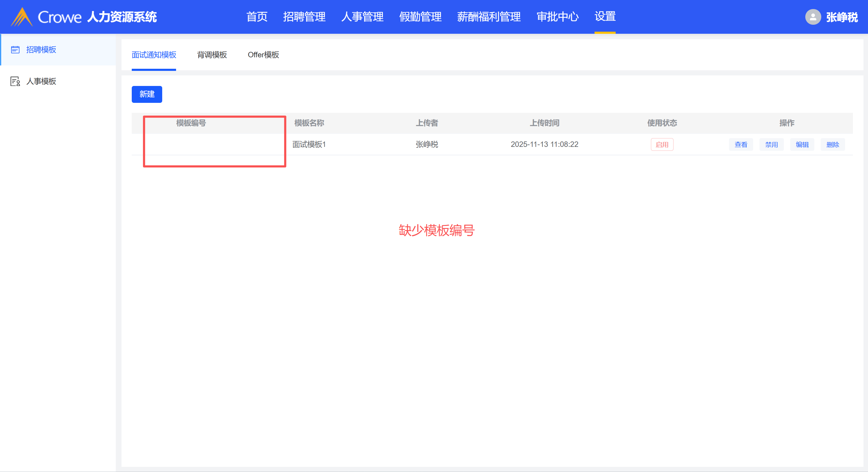
Task: Click the Crowe logo icon
Action: [22, 17]
